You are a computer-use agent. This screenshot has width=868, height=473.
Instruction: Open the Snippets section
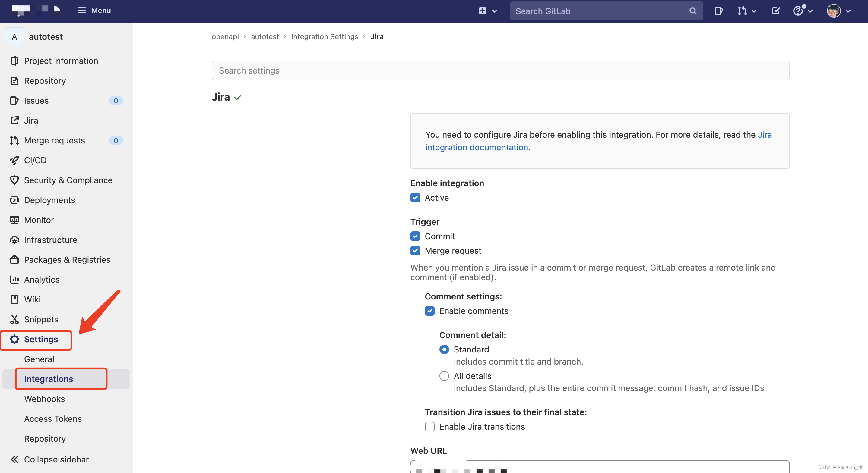(41, 319)
